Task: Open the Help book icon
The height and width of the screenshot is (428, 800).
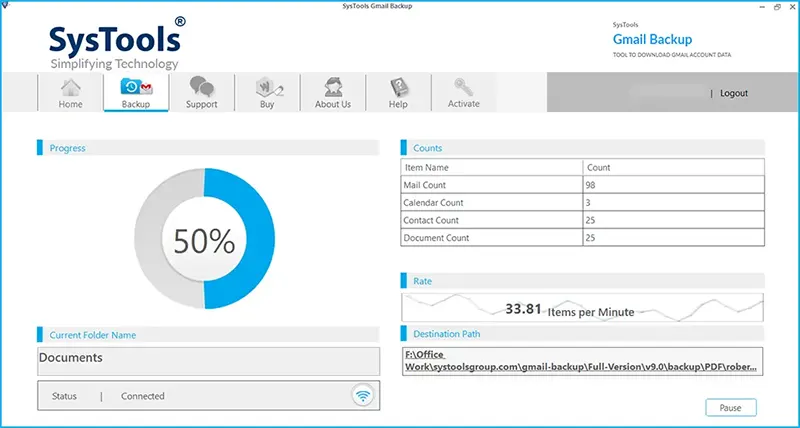Action: coord(398,87)
